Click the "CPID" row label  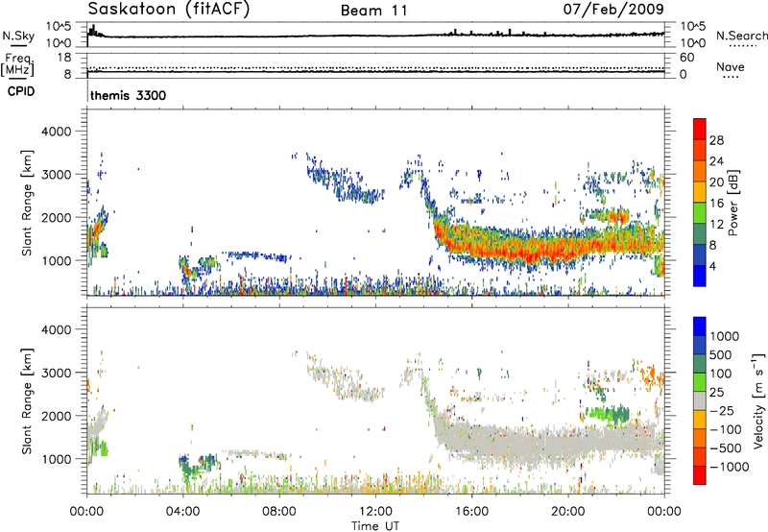click(x=21, y=91)
